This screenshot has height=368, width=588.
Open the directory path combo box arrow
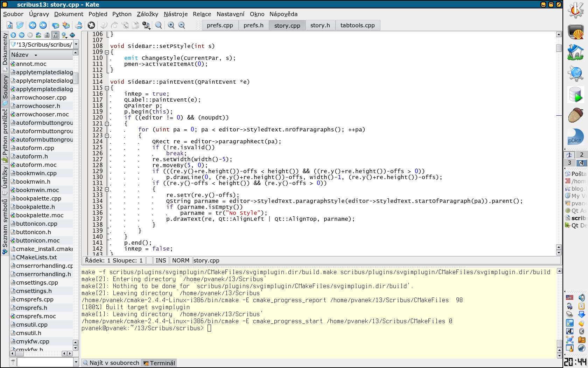point(76,44)
